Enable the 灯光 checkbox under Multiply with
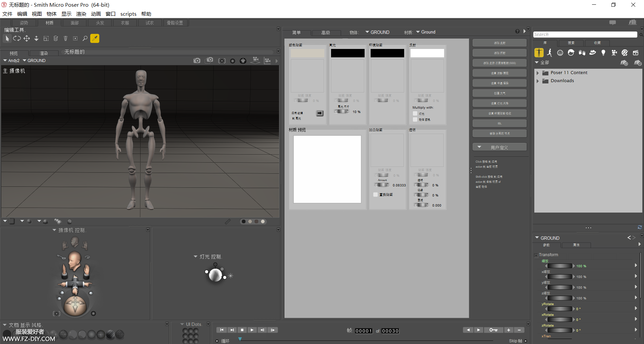Viewport: 644px width, 344px height. (415, 114)
